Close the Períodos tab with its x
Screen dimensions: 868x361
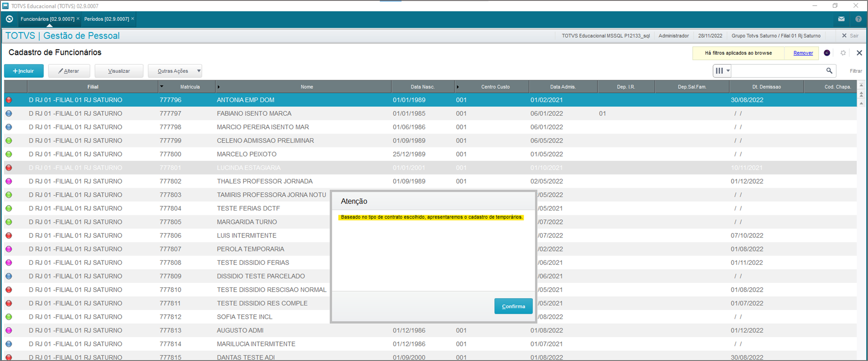[133, 19]
